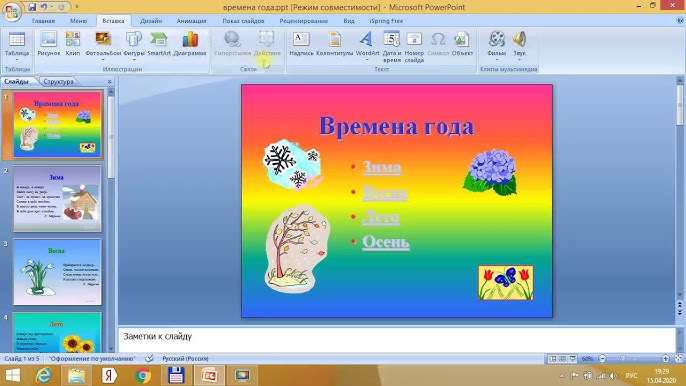686x386 pixels.
Task: Open the Показ слайдов ribbon tab
Action: 243,21
